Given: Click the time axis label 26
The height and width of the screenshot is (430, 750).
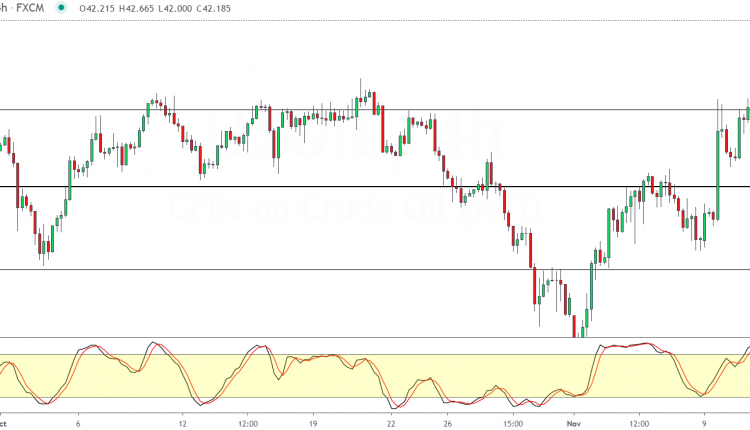Looking at the screenshot, I should pos(447,424).
